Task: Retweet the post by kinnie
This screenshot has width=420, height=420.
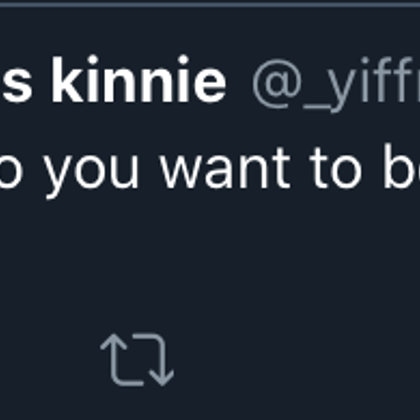Action: point(137,360)
